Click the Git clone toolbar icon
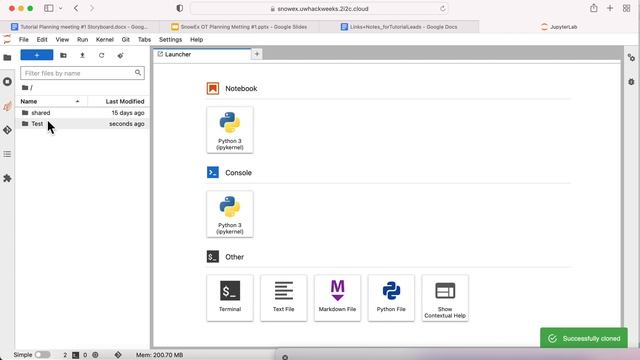640x360 pixels. [x=120, y=55]
